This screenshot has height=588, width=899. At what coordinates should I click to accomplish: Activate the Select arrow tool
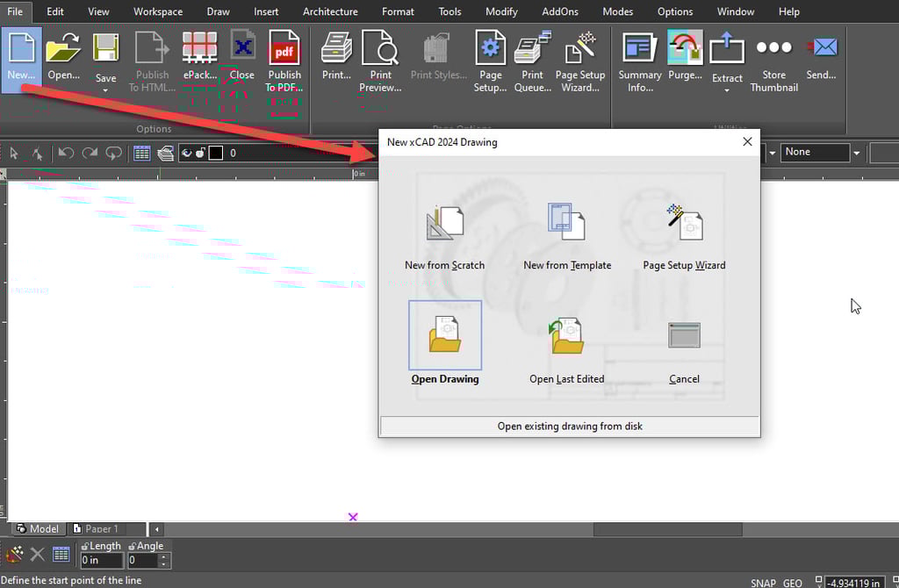[x=14, y=153]
